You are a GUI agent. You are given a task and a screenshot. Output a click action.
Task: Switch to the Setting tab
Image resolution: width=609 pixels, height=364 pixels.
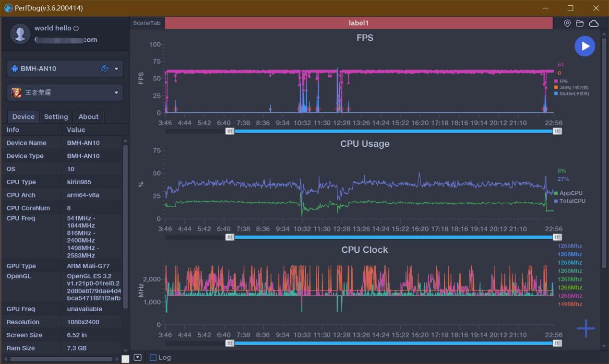(x=56, y=117)
